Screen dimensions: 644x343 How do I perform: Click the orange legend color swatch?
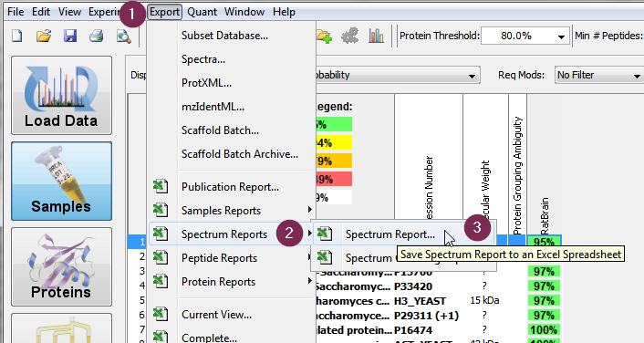click(334, 161)
